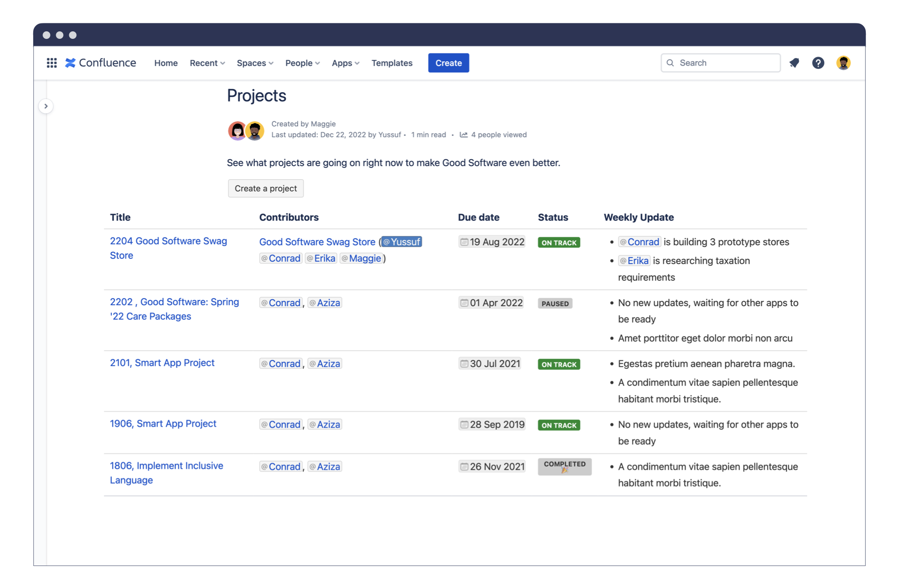Click the Weekly Update column header
The height and width of the screenshot is (588, 899).
(639, 217)
